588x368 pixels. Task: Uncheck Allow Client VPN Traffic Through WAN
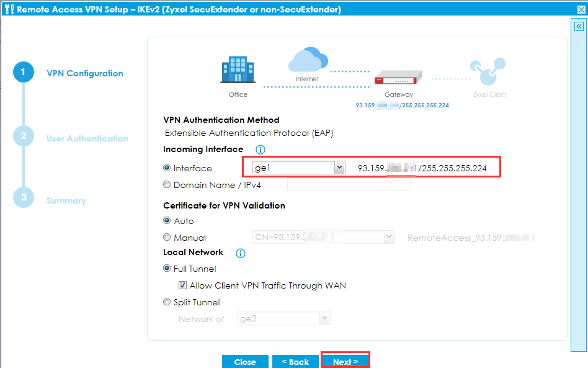[x=182, y=285]
